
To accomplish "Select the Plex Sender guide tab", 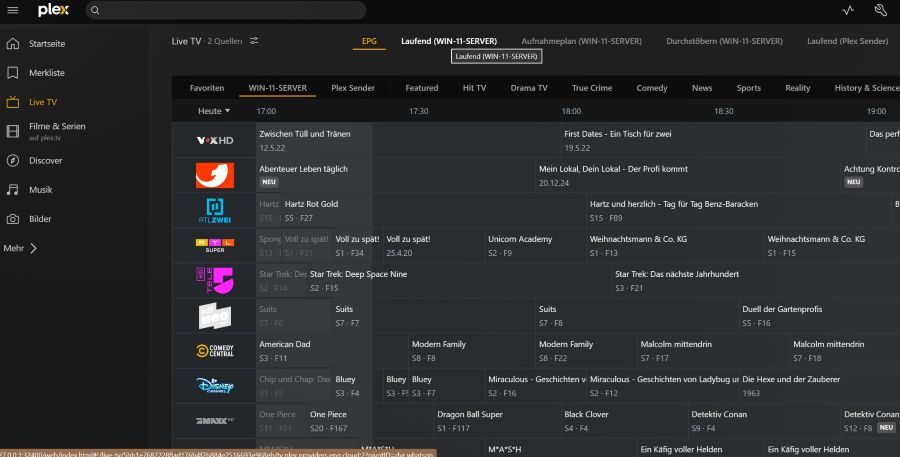I will [x=353, y=88].
